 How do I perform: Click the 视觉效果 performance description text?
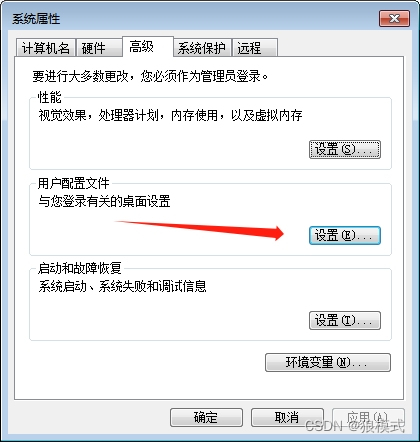click(170, 115)
